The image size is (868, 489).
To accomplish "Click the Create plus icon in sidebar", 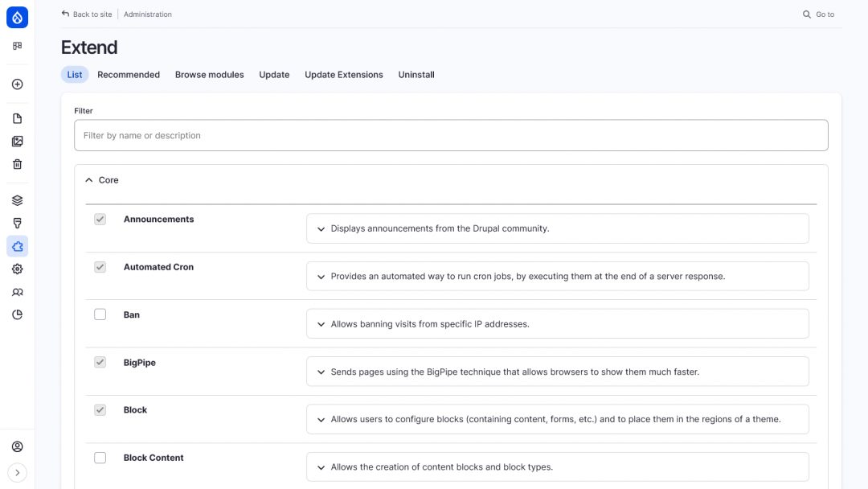I will coord(17,84).
